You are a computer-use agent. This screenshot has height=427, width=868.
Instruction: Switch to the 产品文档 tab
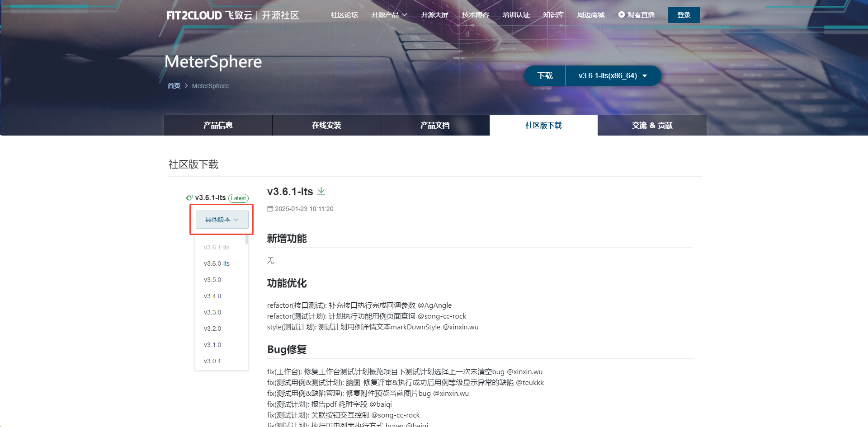[434, 125]
